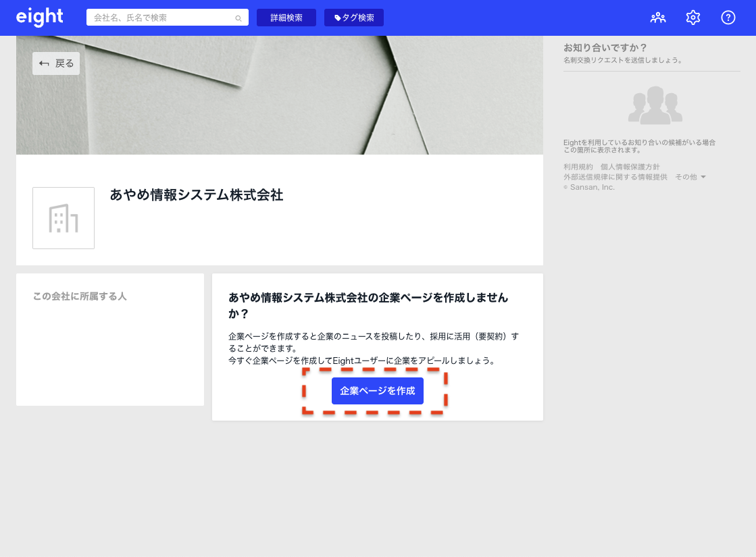Focus the company or name search field
Image resolution: width=756 pixels, height=557 pixels.
tap(168, 18)
